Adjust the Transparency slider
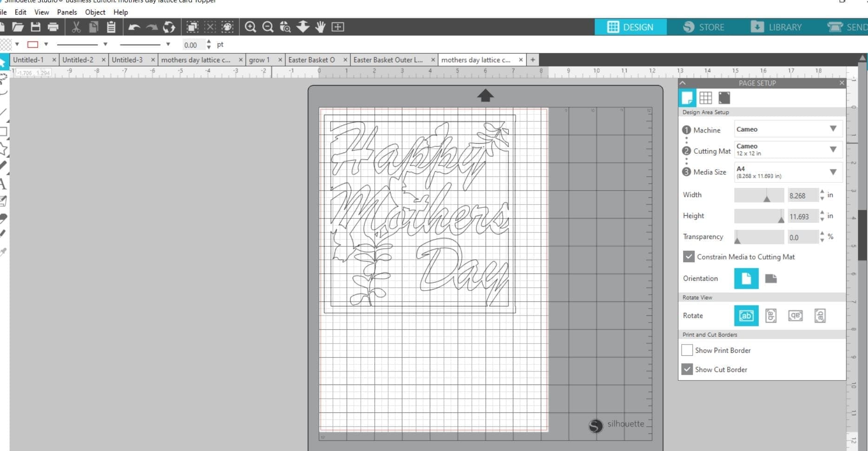868x451 pixels. tap(759, 237)
